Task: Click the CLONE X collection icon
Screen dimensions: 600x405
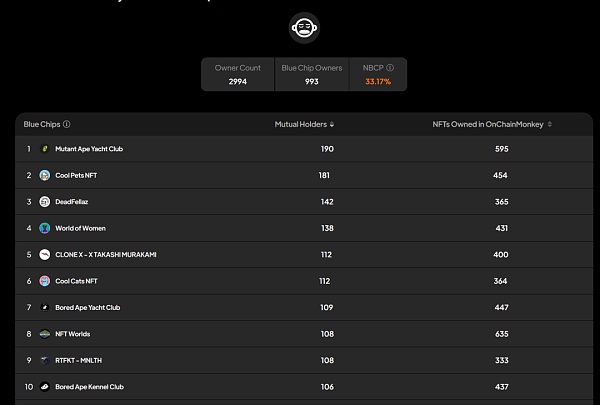Action: (x=45, y=255)
